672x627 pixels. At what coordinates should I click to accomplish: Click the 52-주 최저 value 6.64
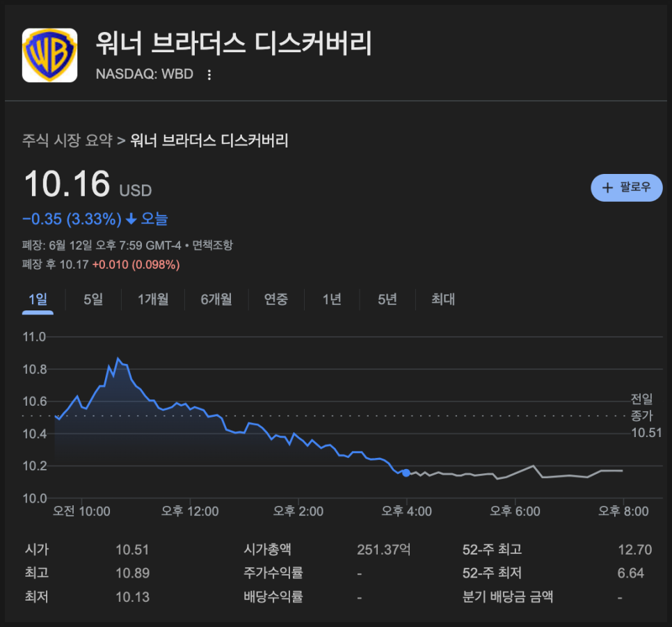[631, 573]
